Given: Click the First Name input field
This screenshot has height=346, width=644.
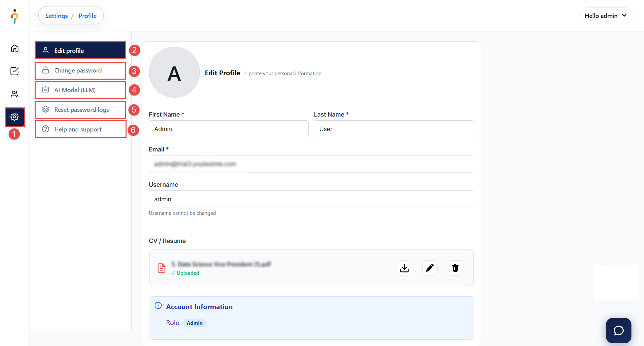Looking at the screenshot, I should [x=229, y=129].
